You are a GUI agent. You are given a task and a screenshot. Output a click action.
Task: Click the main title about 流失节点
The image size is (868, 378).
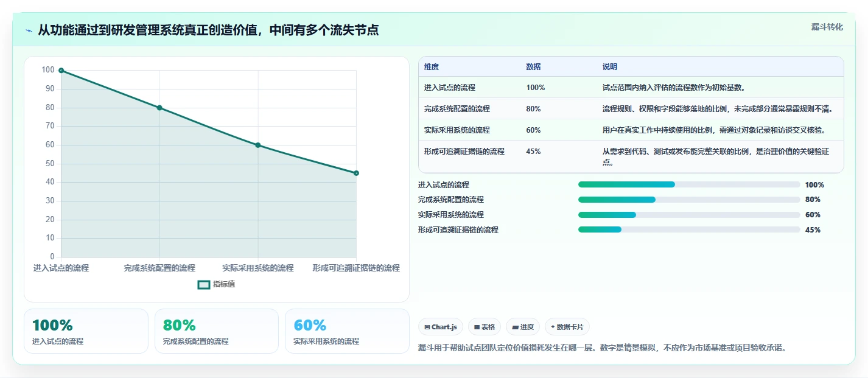pyautogui.click(x=208, y=30)
